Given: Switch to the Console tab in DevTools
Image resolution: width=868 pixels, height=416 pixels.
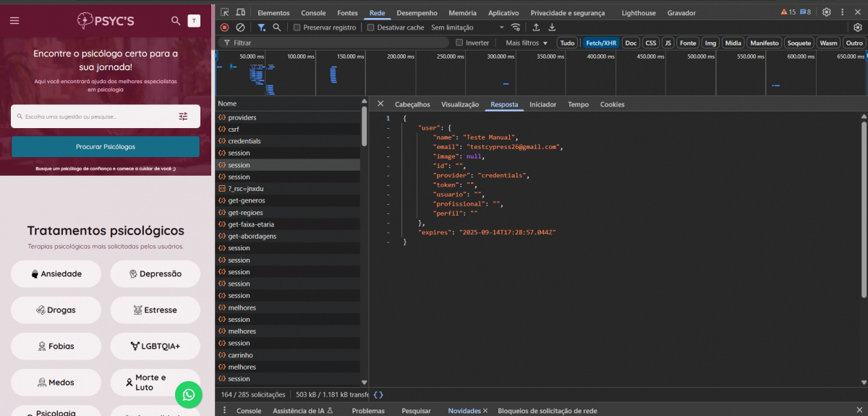Looking at the screenshot, I should tap(313, 12).
